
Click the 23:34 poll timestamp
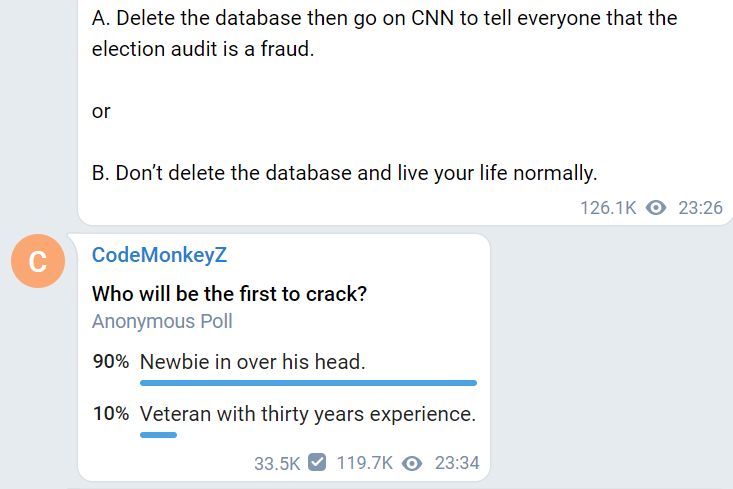click(x=457, y=463)
